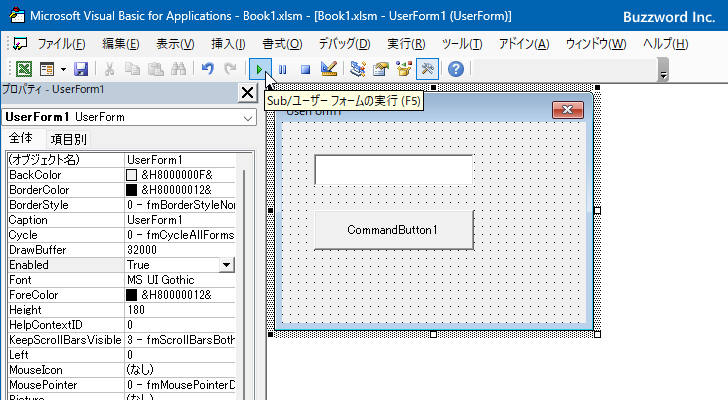Toggle Design Mode icon
This screenshot has height=400, width=728.
tap(329, 69)
